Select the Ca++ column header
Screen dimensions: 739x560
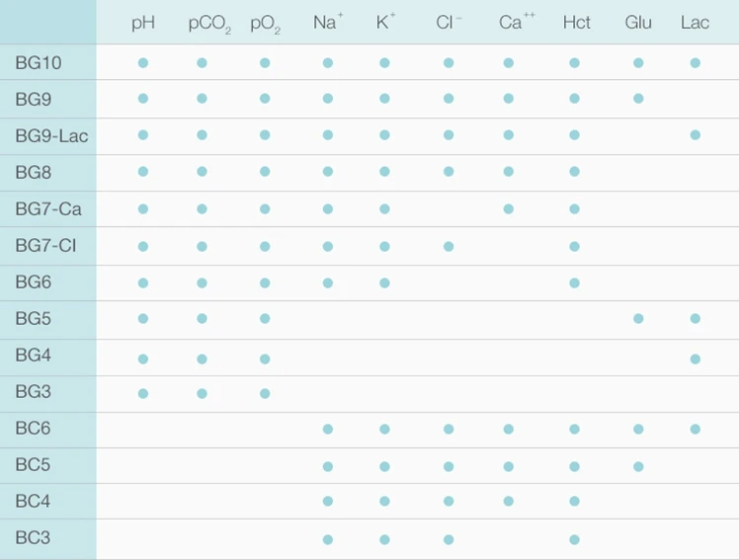517,22
